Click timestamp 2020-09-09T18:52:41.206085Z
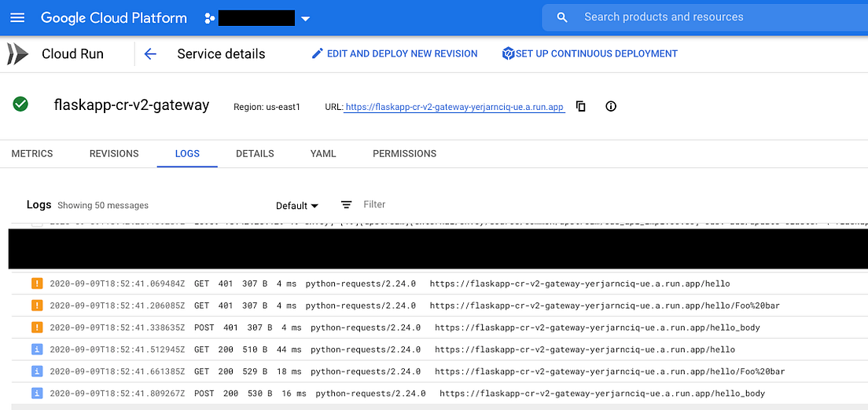 point(117,306)
